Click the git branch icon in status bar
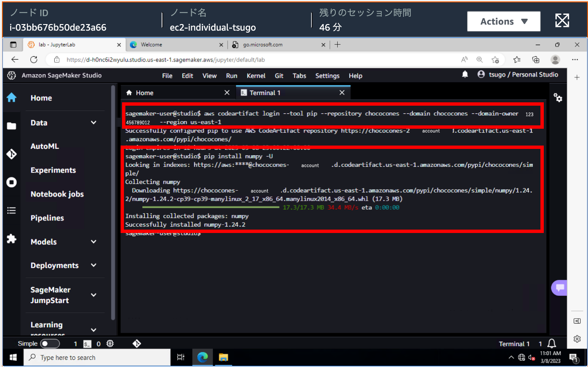 pyautogui.click(x=137, y=343)
